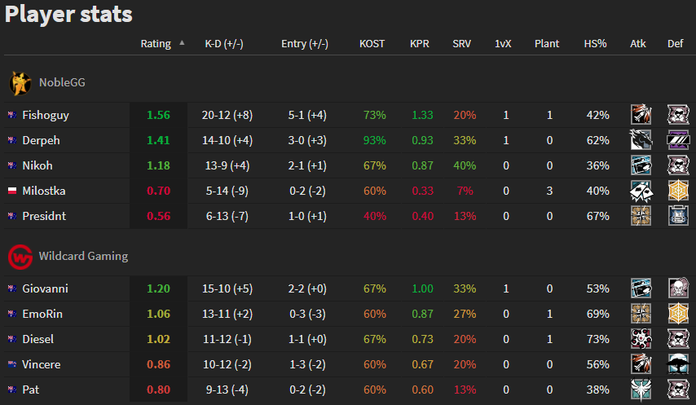696x405 pixels.
Task: Click the flag next to Milostka
Action: tap(12, 191)
